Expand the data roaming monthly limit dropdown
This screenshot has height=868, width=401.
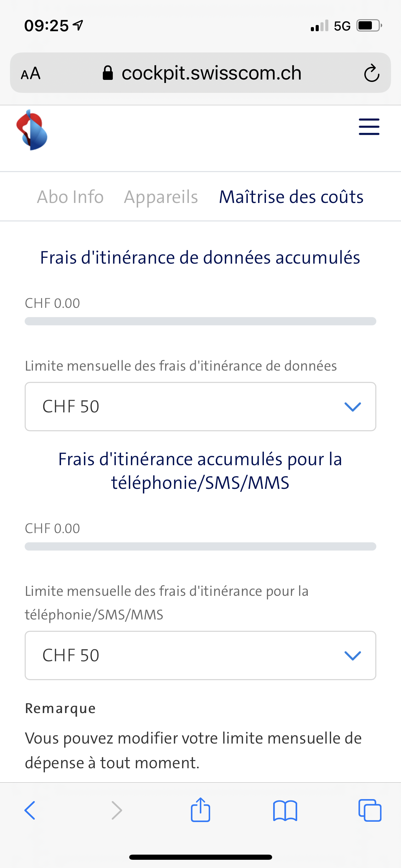point(200,407)
